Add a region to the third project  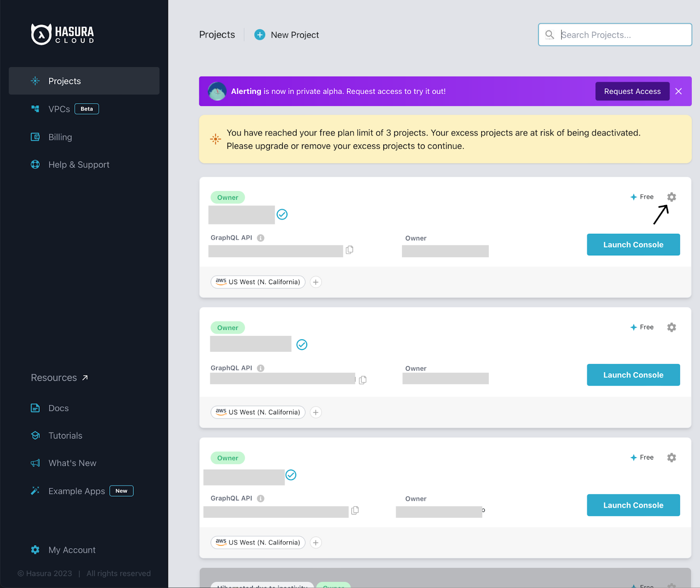point(316,543)
